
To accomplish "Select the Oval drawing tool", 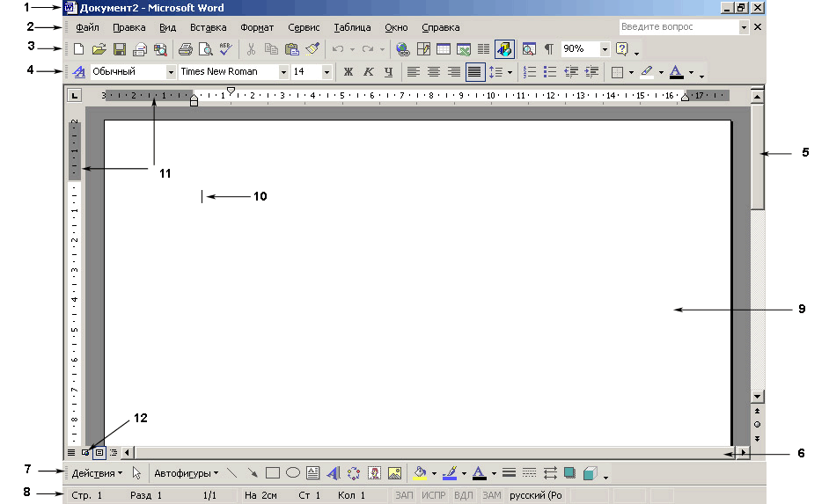I will coord(293,473).
